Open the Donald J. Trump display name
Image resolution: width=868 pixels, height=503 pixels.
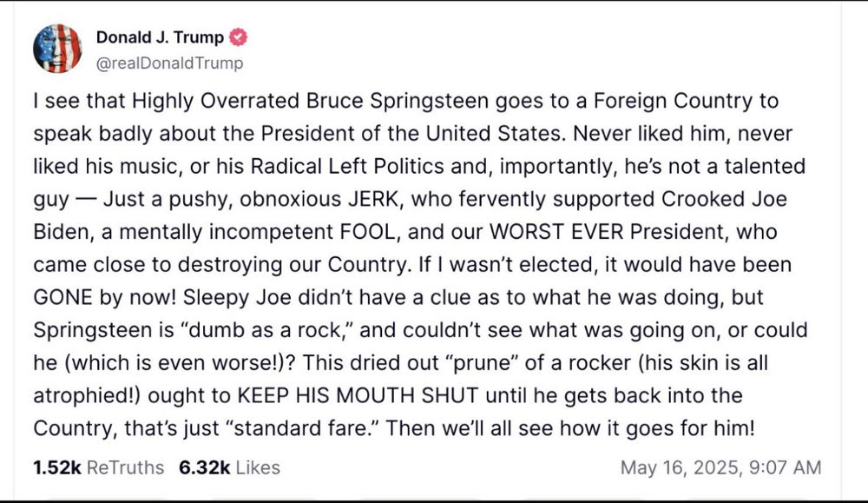click(160, 37)
